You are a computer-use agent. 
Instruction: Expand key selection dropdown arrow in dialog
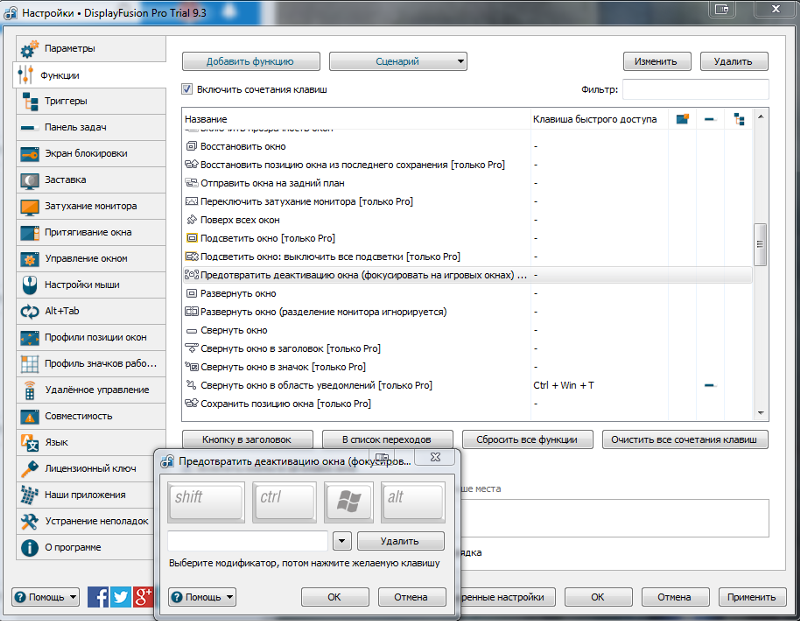pyautogui.click(x=341, y=541)
